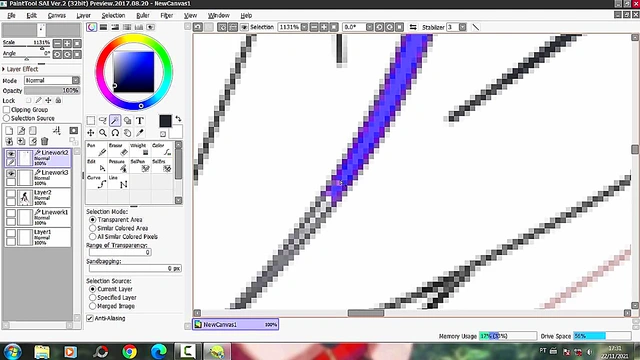Delete the selected layer with trash icon

[44, 142]
